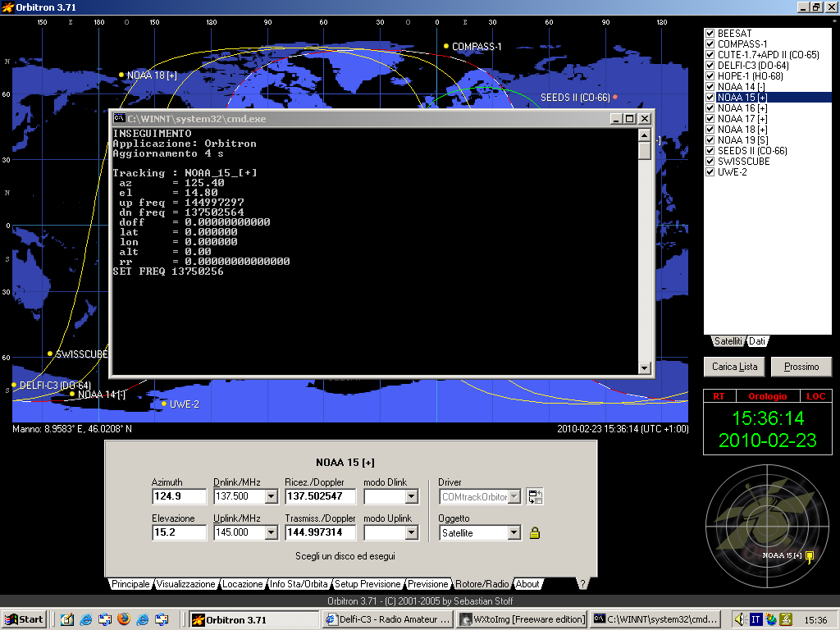Toggle the CUTE-1.7+APD II checkbox
The height and width of the screenshot is (630, 840).
tap(710, 55)
